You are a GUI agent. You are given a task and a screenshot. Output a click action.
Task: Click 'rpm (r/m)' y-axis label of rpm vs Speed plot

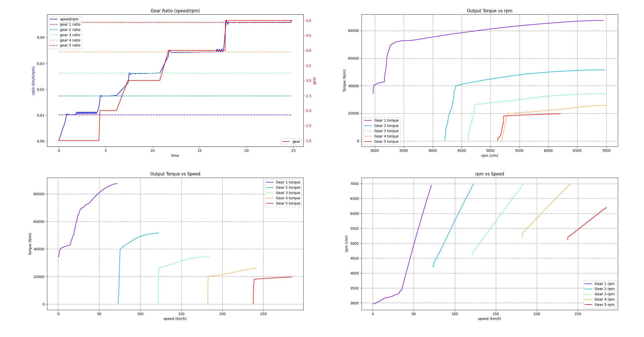346,244
